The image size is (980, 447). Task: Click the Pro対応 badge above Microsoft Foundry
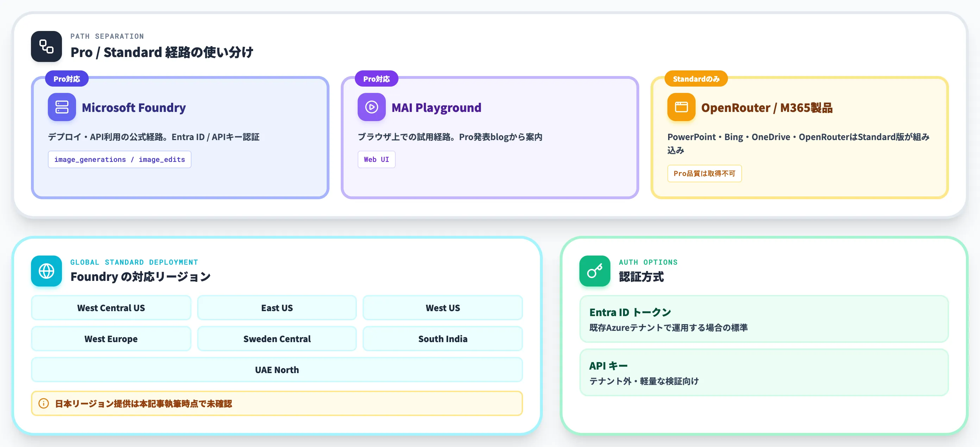(67, 79)
